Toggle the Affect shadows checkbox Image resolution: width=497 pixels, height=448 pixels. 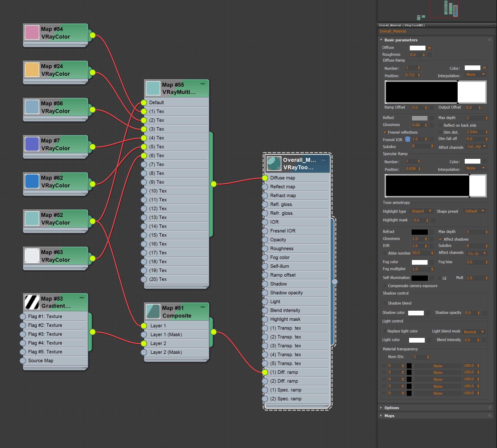pyautogui.click(x=440, y=239)
